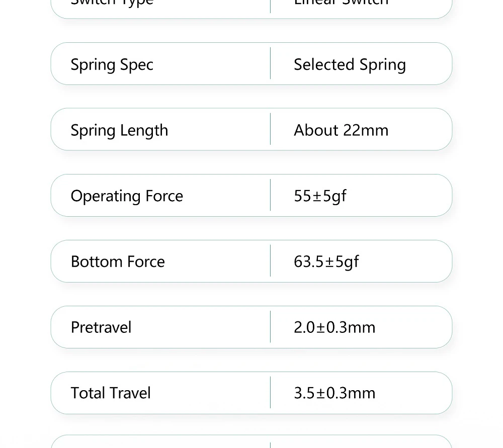The image size is (503, 448).
Task: Click the vertical divider in Operating Force row
Action: click(x=271, y=195)
